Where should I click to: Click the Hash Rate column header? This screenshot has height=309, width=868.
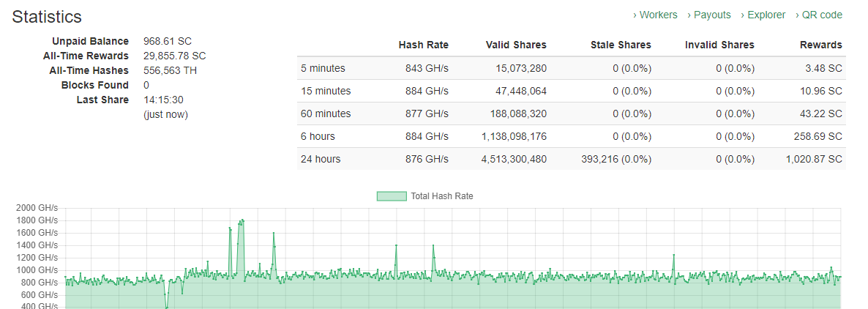point(423,45)
